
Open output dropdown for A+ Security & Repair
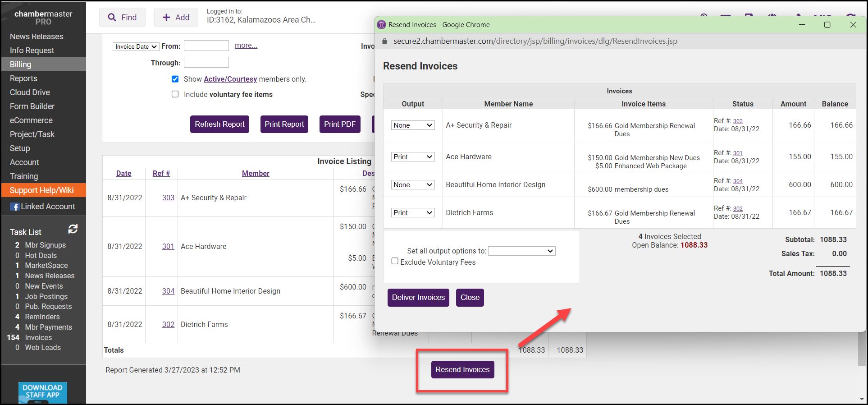tap(412, 125)
